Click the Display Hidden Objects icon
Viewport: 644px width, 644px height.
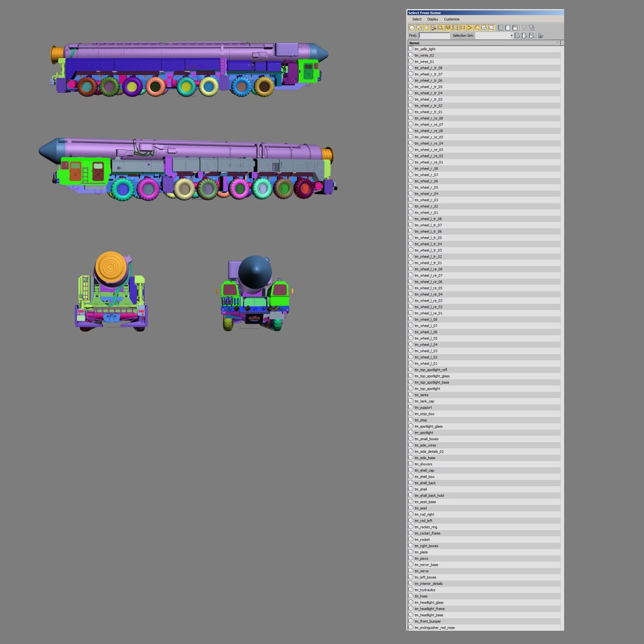point(491,27)
